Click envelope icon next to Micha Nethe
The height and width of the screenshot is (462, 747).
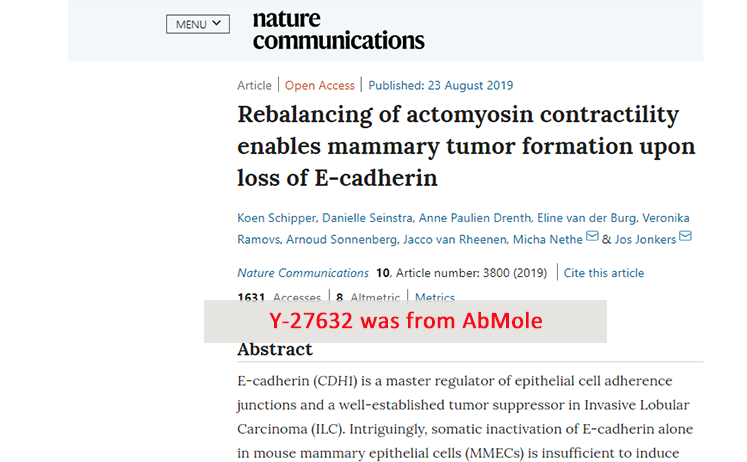click(592, 236)
